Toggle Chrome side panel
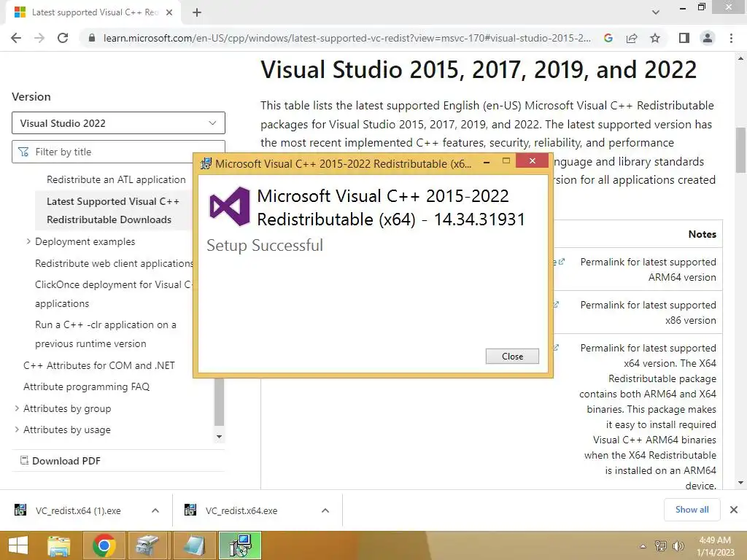 684,38
